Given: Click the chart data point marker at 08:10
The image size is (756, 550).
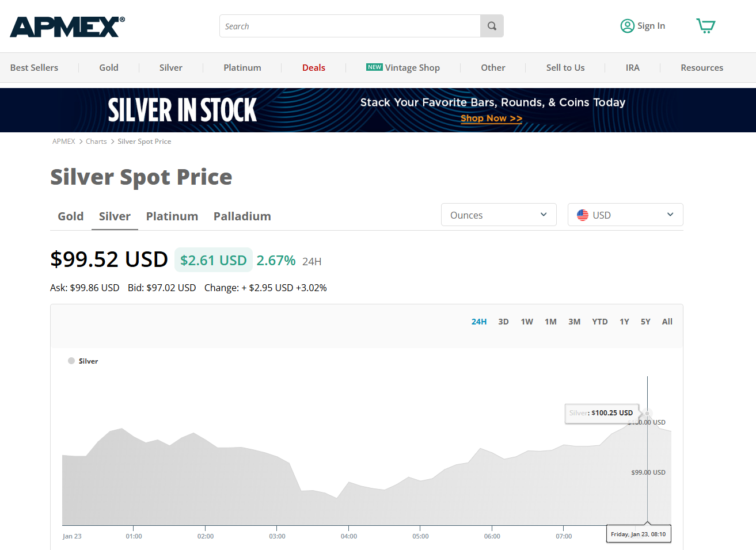Looking at the screenshot, I should pyautogui.click(x=647, y=414).
